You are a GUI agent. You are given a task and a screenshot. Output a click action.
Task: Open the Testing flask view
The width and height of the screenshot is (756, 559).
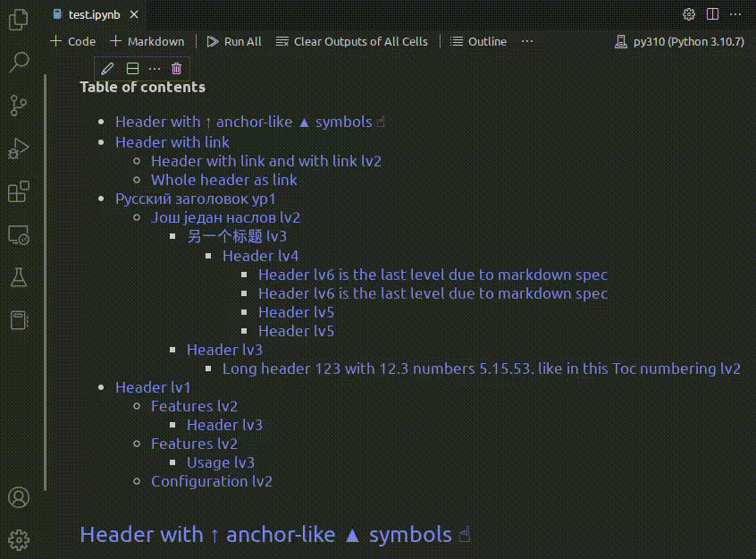tap(18, 277)
